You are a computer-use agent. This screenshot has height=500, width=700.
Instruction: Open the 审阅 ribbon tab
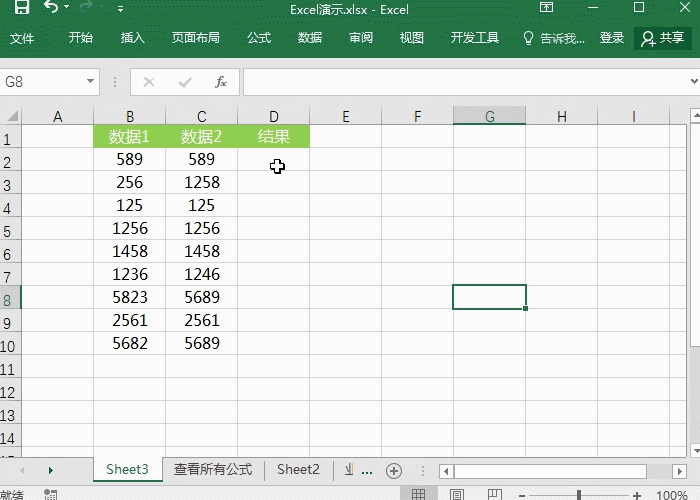point(361,38)
